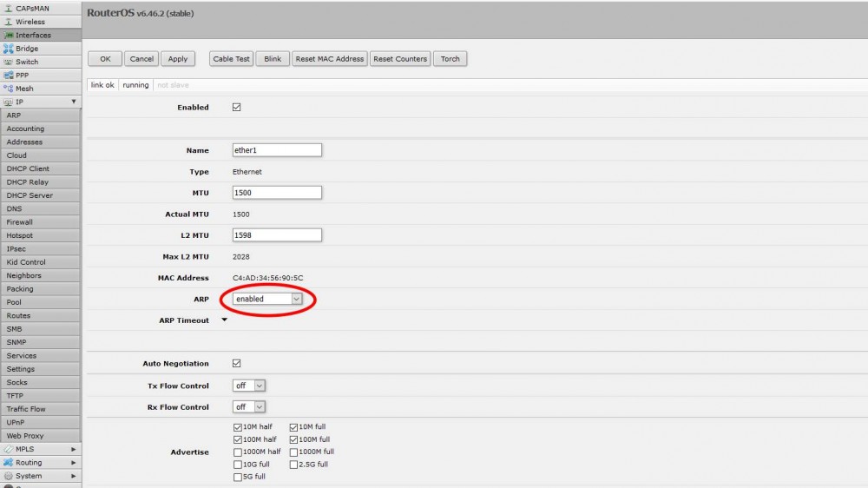Launch the Torch tool button

[450, 59]
